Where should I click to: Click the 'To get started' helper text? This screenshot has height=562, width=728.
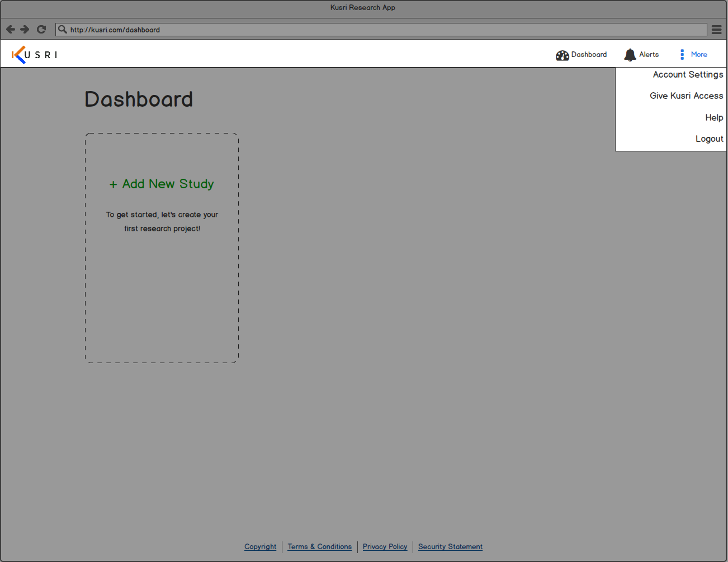[x=162, y=222]
